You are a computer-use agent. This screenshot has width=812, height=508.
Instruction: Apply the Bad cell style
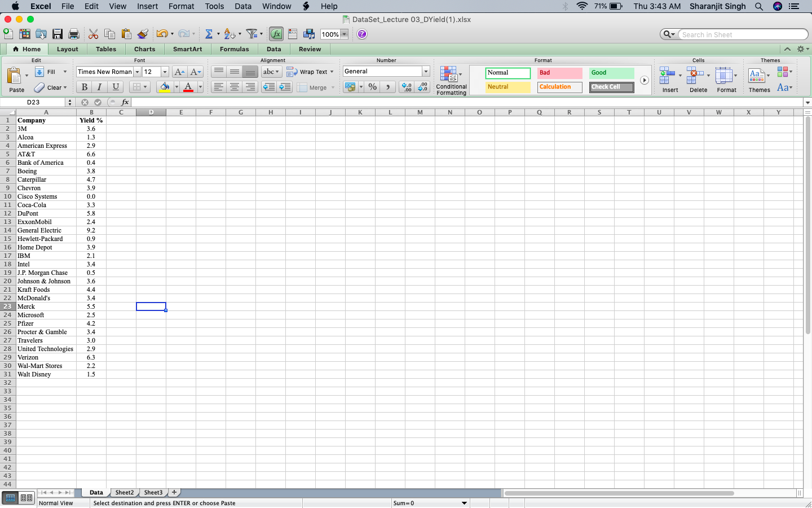[x=559, y=73]
